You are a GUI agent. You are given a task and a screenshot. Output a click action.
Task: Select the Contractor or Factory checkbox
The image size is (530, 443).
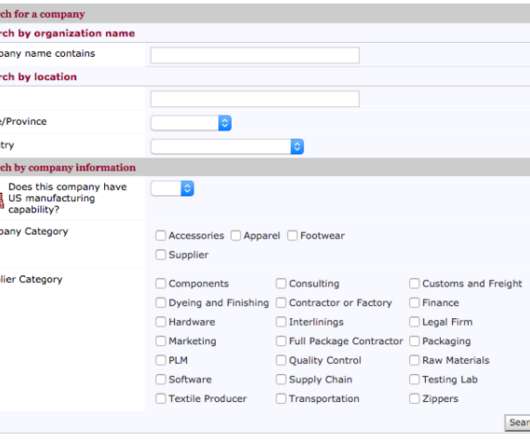tap(281, 303)
